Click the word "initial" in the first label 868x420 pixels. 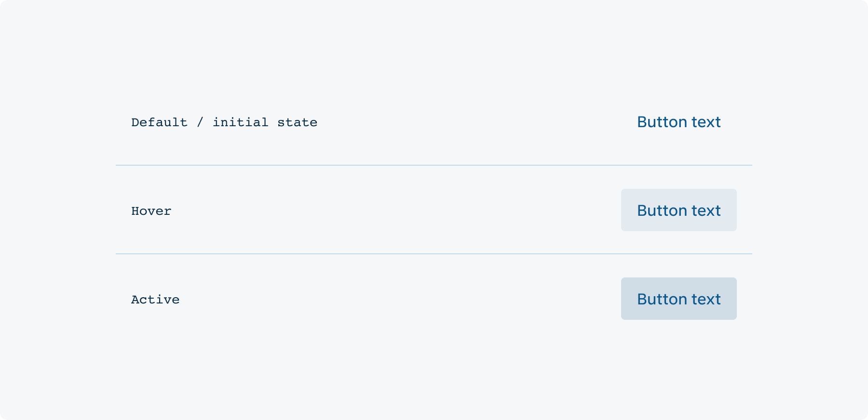point(241,122)
